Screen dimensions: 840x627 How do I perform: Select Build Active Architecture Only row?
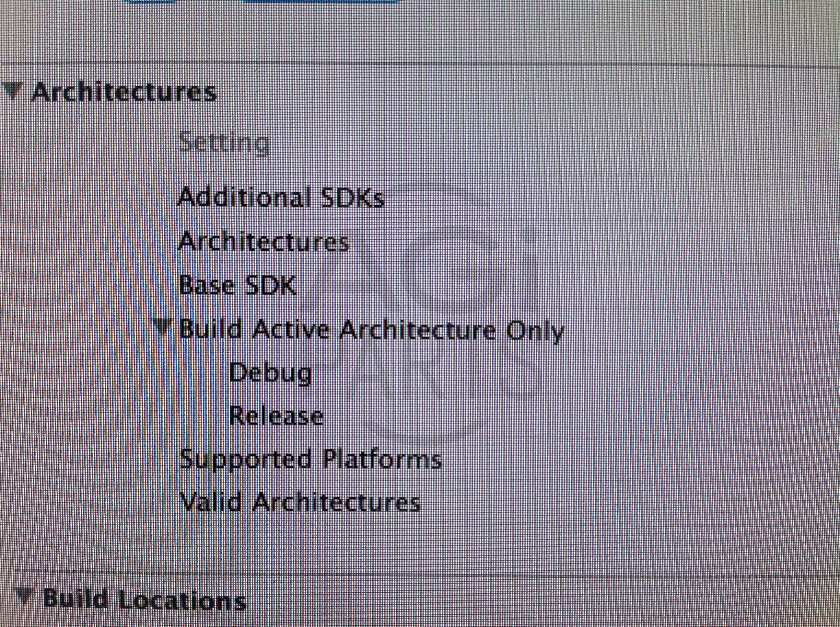coord(371,330)
